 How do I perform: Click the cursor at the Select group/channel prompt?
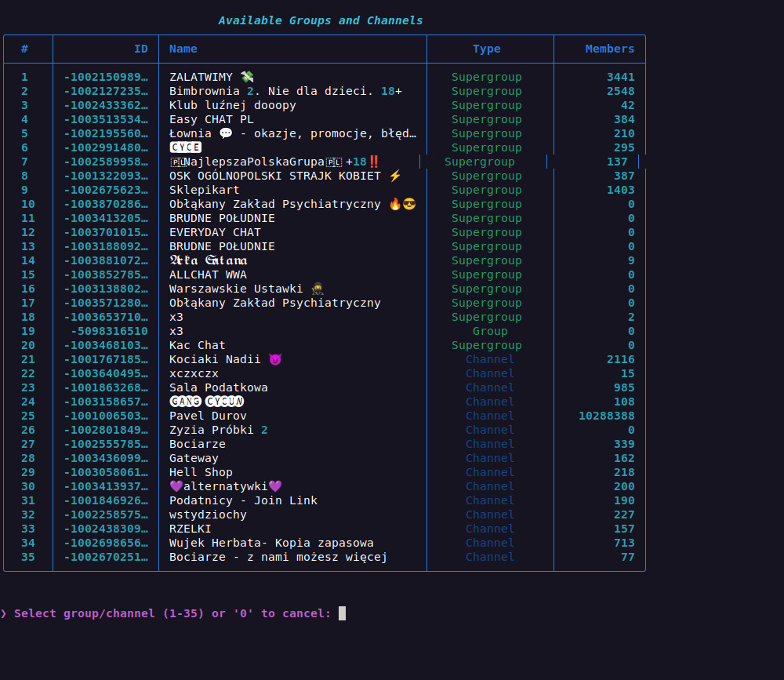point(342,613)
